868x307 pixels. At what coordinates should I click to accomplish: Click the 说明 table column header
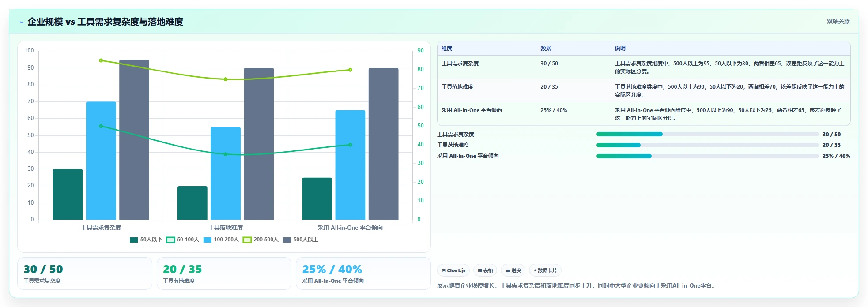pos(620,49)
